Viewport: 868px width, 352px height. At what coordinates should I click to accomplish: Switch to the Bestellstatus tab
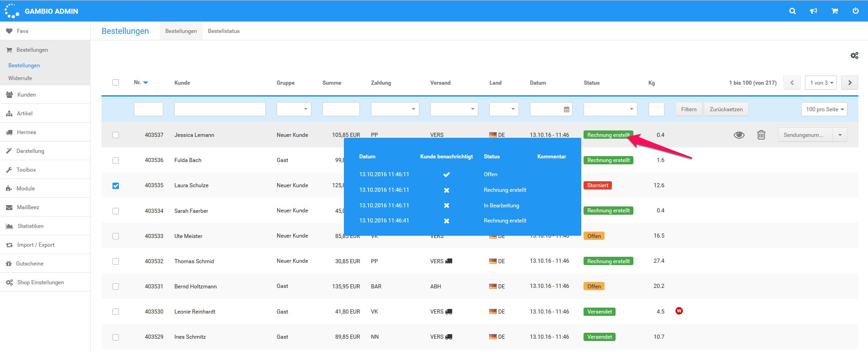pyautogui.click(x=224, y=31)
